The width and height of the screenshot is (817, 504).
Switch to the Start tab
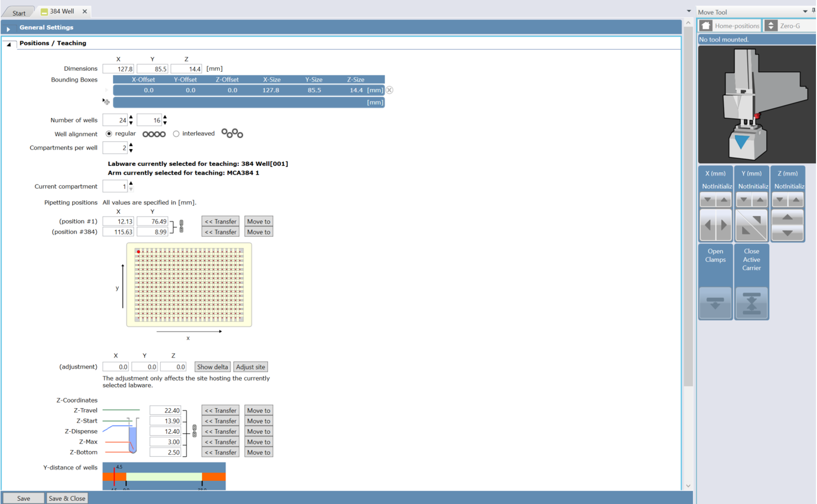tap(19, 13)
